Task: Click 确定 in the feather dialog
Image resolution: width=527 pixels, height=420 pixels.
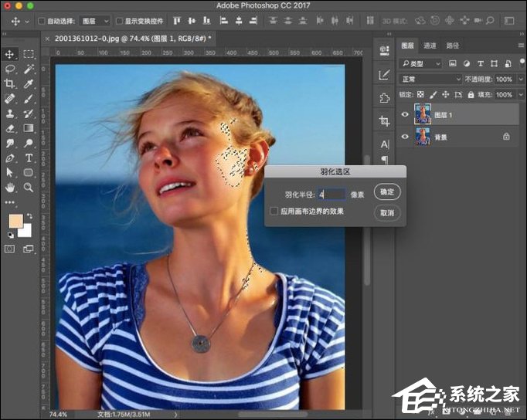Action: point(387,191)
